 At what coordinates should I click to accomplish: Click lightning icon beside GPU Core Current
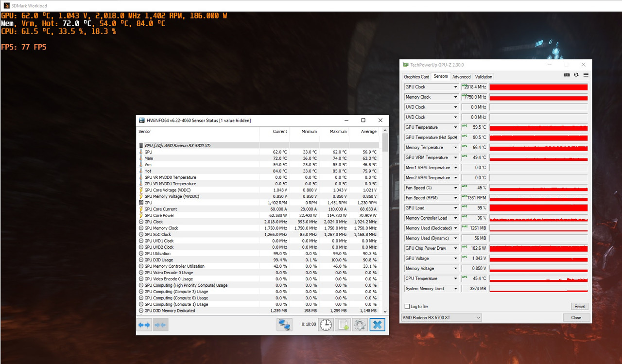pyautogui.click(x=141, y=209)
